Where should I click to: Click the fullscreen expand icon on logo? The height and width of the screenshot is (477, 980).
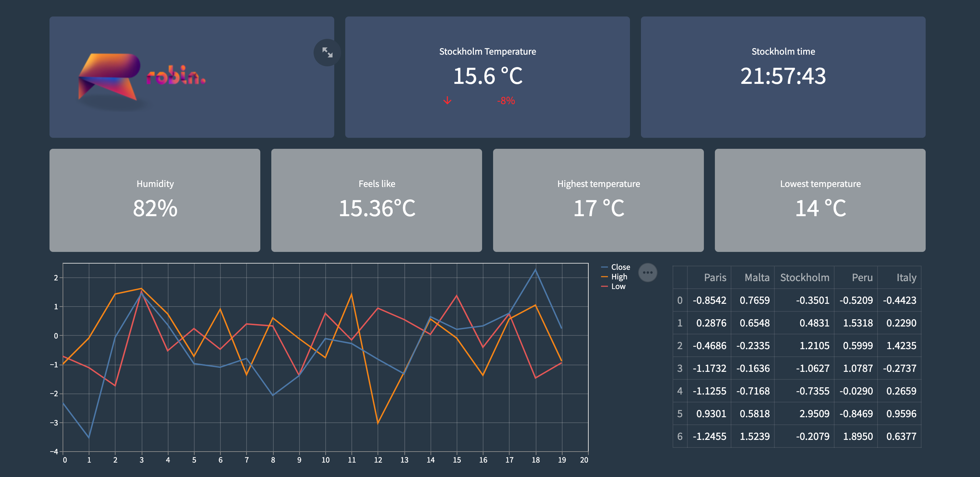[327, 53]
